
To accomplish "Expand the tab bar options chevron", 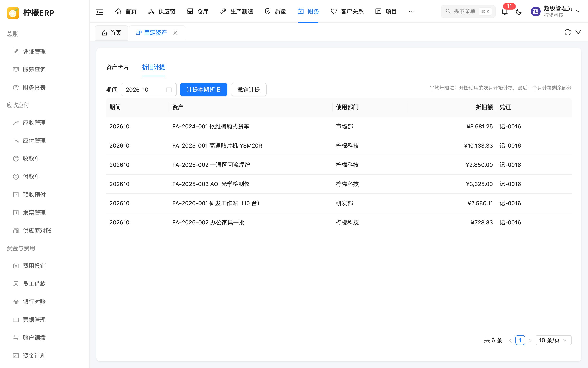I will tap(578, 32).
